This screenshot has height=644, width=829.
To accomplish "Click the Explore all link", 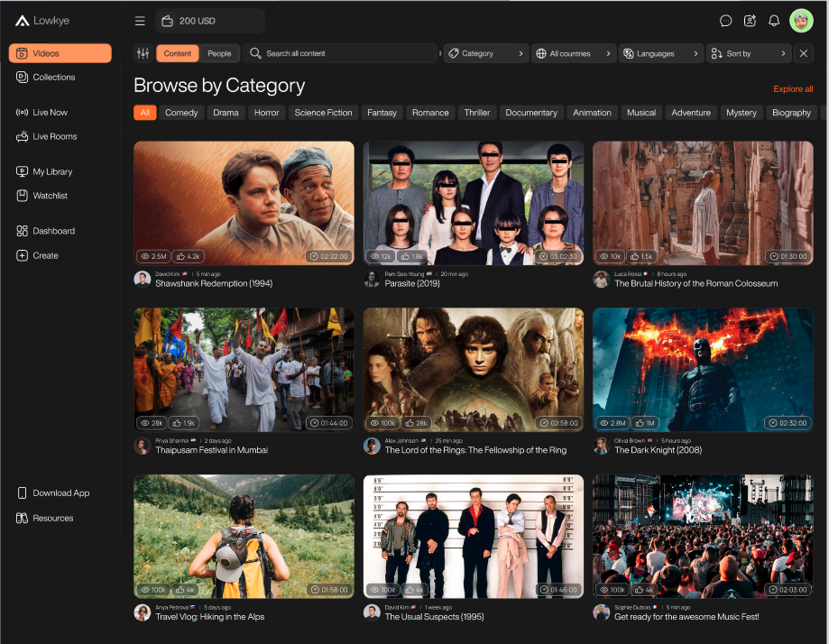I will (793, 89).
